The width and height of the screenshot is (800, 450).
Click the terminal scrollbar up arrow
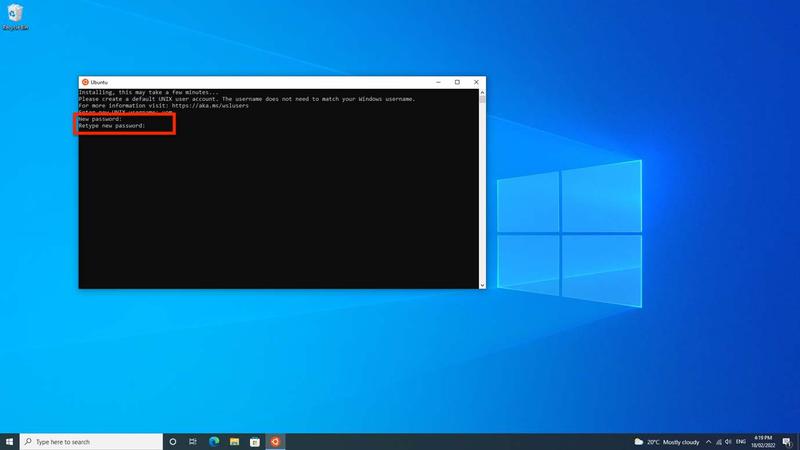[482, 92]
